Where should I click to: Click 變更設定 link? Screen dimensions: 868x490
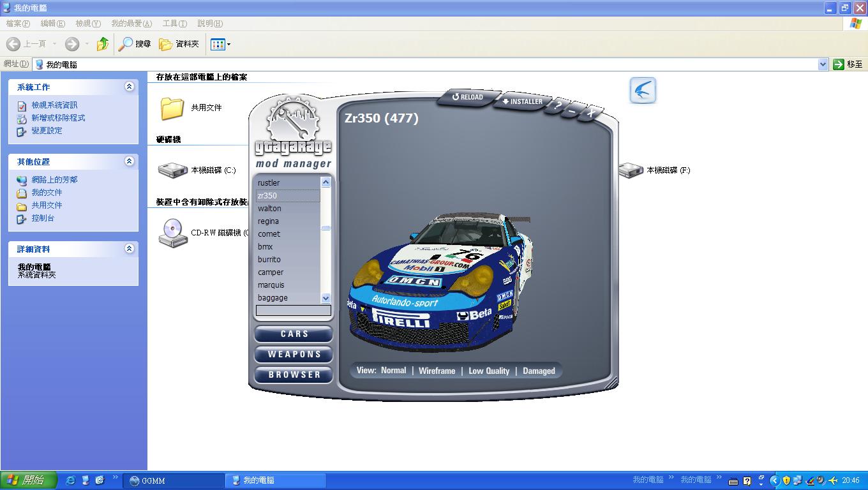[47, 131]
